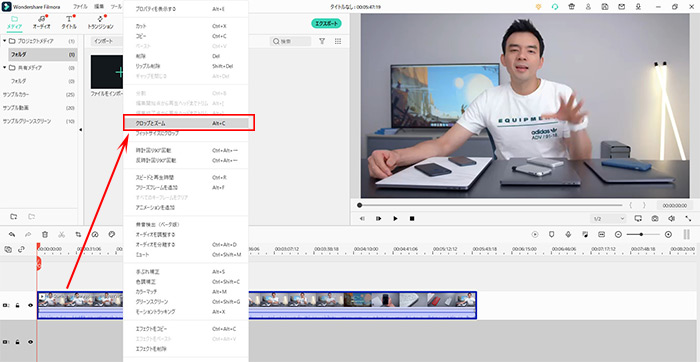Toggle lock on lower track

[x=17, y=342]
